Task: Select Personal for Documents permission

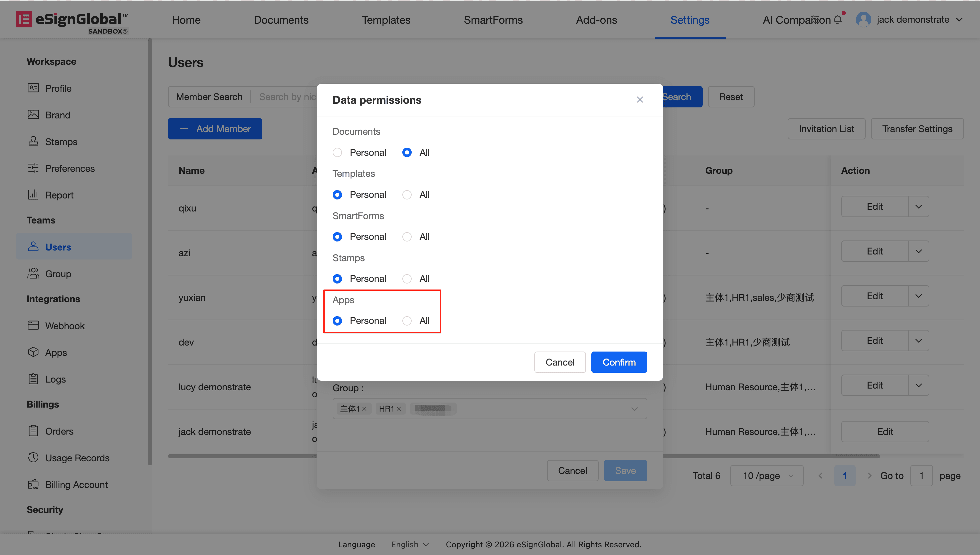Action: [337, 152]
